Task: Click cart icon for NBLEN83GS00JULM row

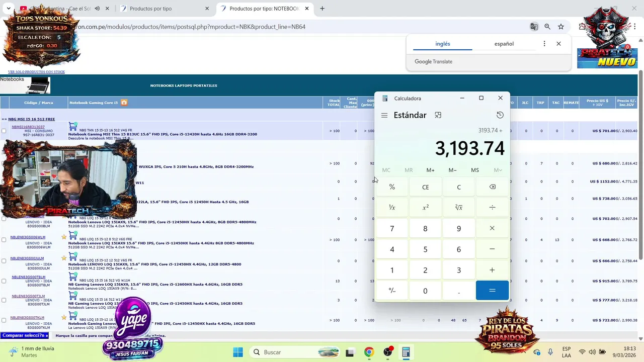Action: click(x=73, y=256)
